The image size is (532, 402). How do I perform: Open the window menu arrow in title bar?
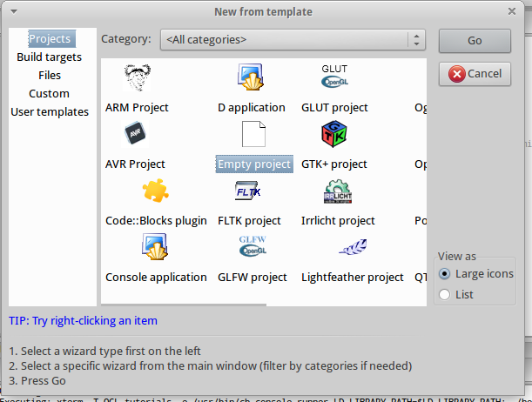pyautogui.click(x=14, y=12)
